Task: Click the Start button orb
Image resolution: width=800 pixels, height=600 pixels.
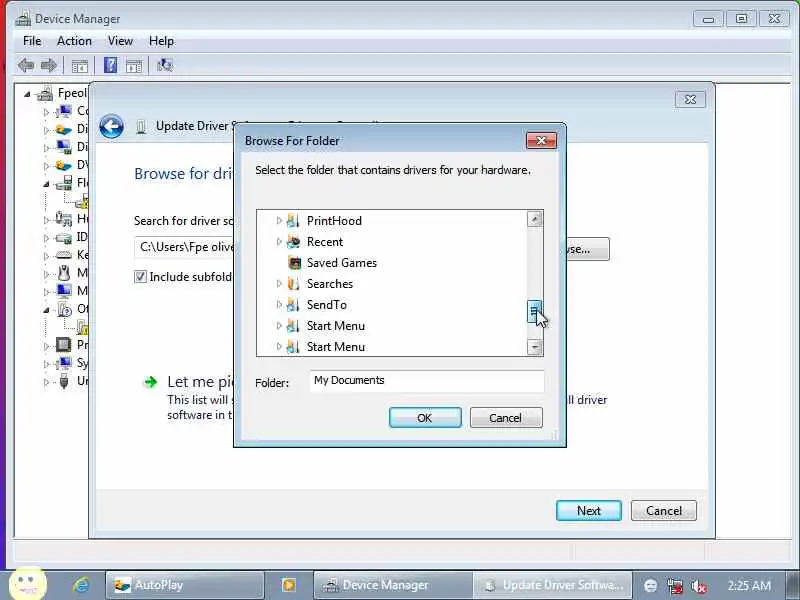Action: tap(28, 584)
